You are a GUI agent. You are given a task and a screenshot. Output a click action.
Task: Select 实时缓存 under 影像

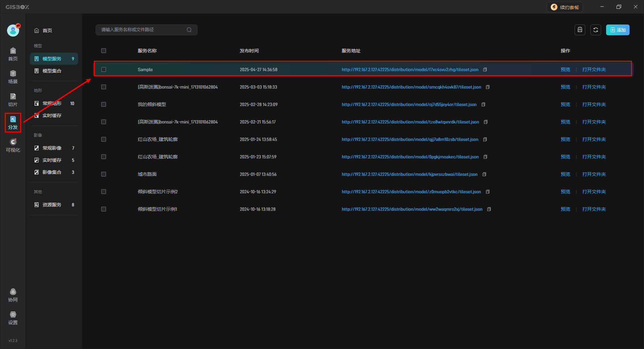coord(54,160)
